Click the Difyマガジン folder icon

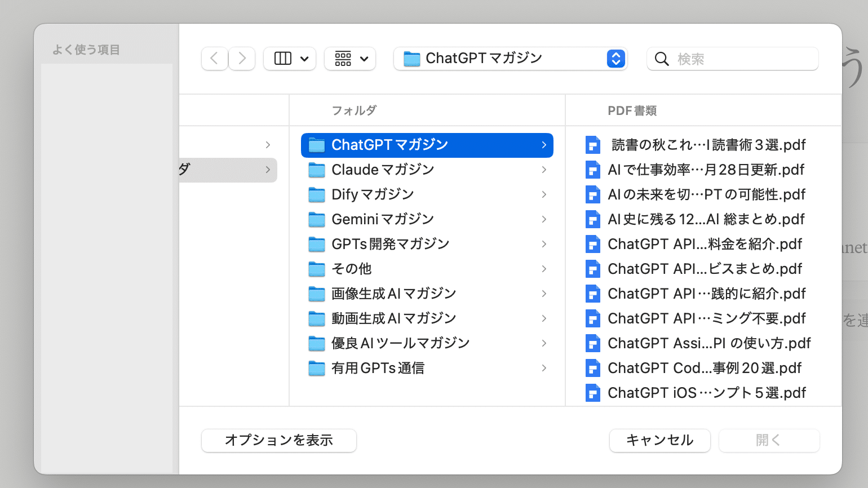[x=317, y=194]
